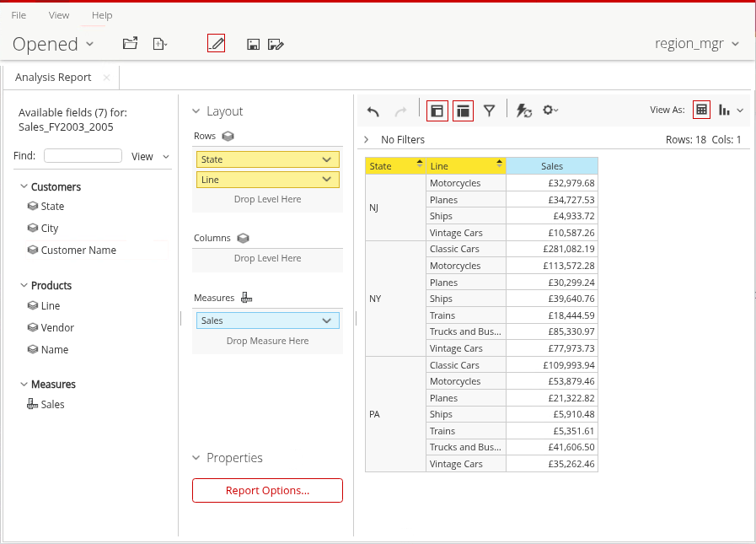Toggle the available fields panel button
Image resolution: width=756 pixels, height=544 pixels.
coord(437,110)
